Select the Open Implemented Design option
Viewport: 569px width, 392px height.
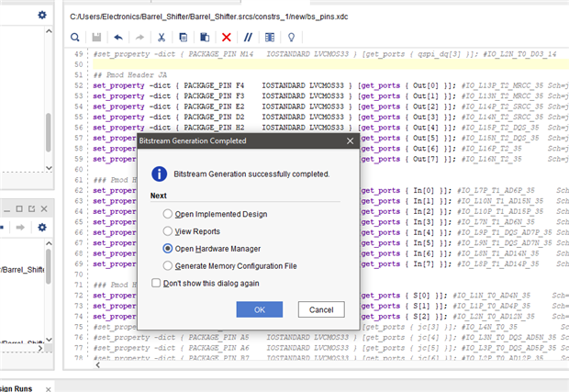pyautogui.click(x=167, y=214)
